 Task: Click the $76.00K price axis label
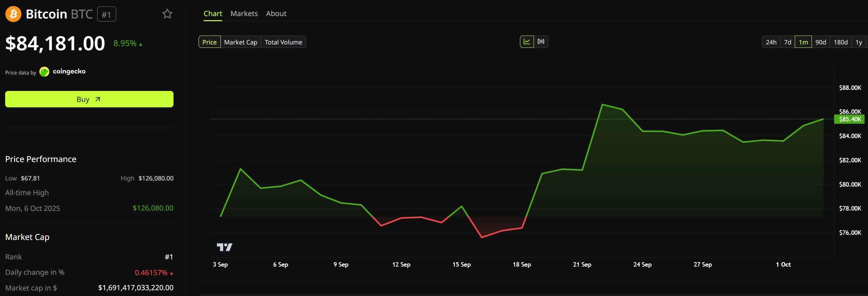point(850,233)
